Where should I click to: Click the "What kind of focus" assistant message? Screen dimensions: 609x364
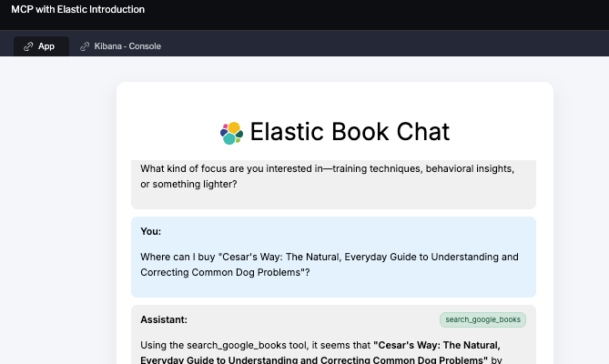click(328, 177)
